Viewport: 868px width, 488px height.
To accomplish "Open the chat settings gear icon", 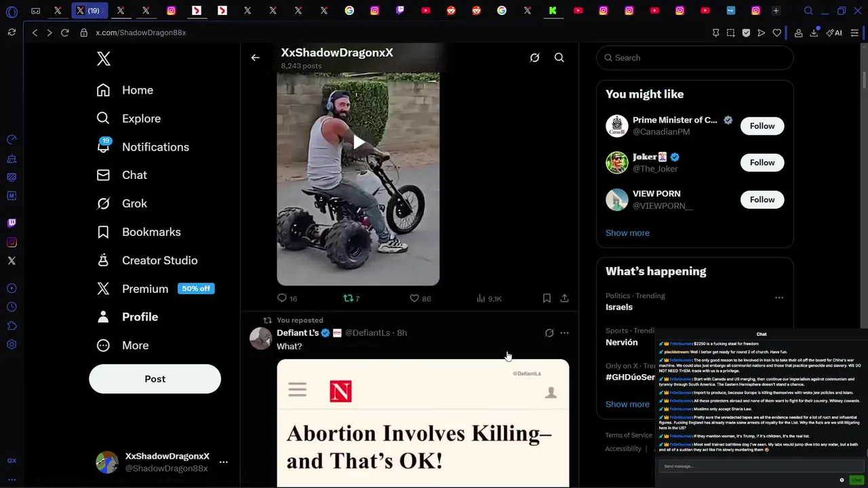I will click(x=842, y=480).
